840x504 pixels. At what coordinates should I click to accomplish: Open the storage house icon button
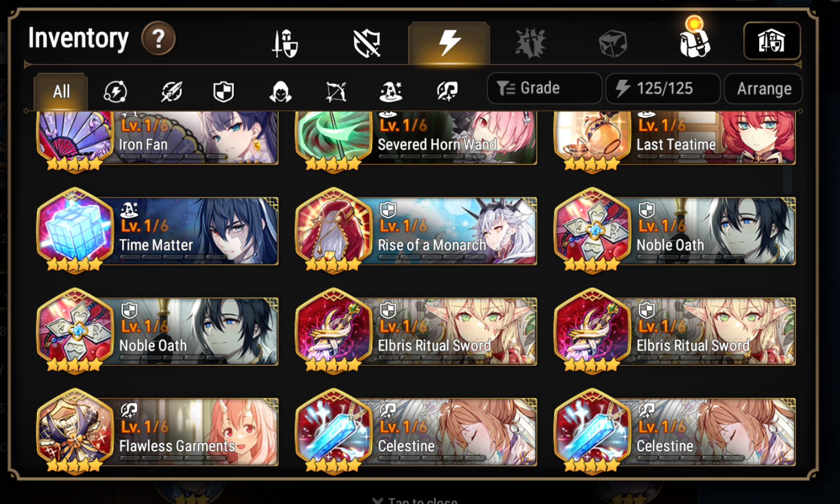(x=772, y=41)
